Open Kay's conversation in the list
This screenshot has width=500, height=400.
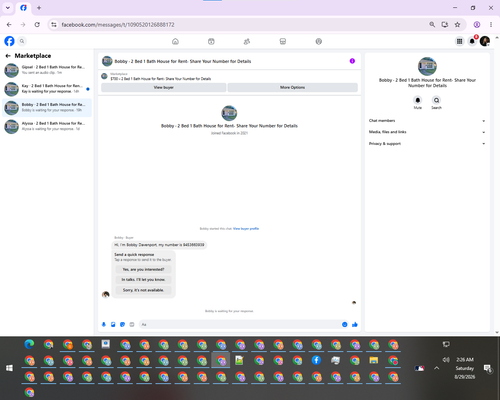tap(47, 89)
